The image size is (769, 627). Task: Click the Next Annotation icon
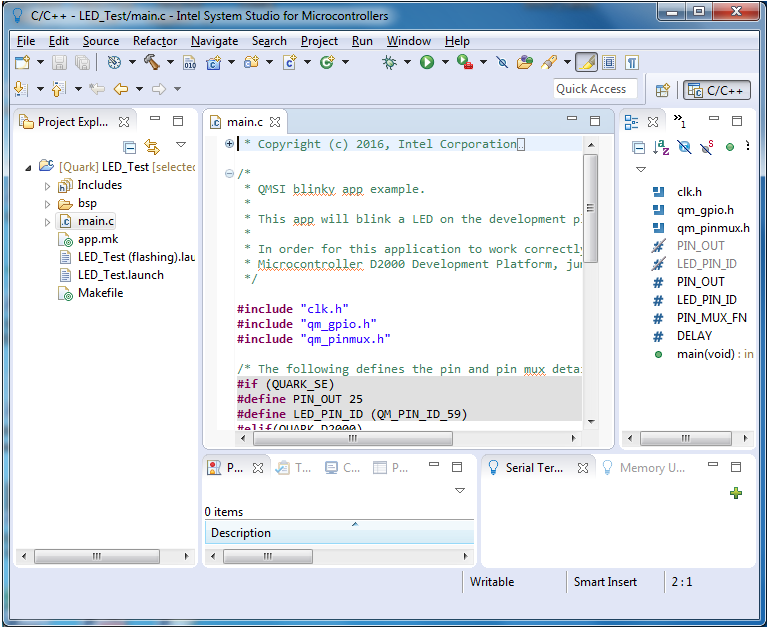[21, 89]
